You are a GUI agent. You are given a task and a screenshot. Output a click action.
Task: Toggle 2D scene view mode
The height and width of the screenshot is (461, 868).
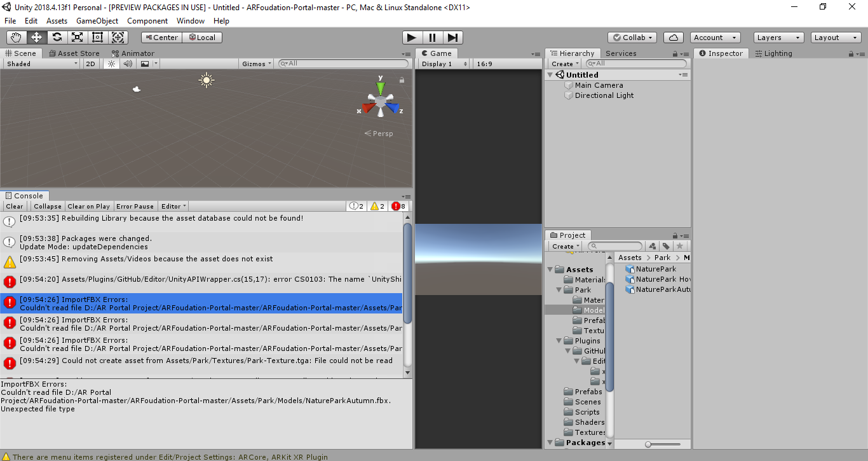click(x=90, y=64)
